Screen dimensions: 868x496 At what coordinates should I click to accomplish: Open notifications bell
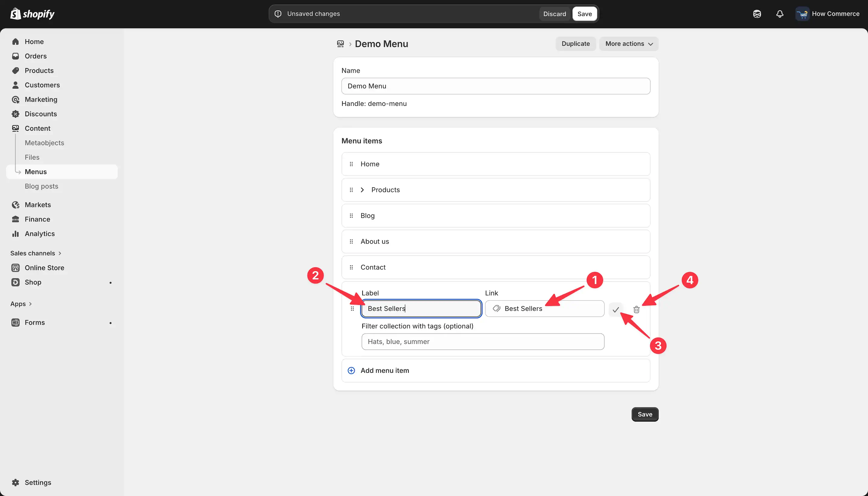(780, 14)
